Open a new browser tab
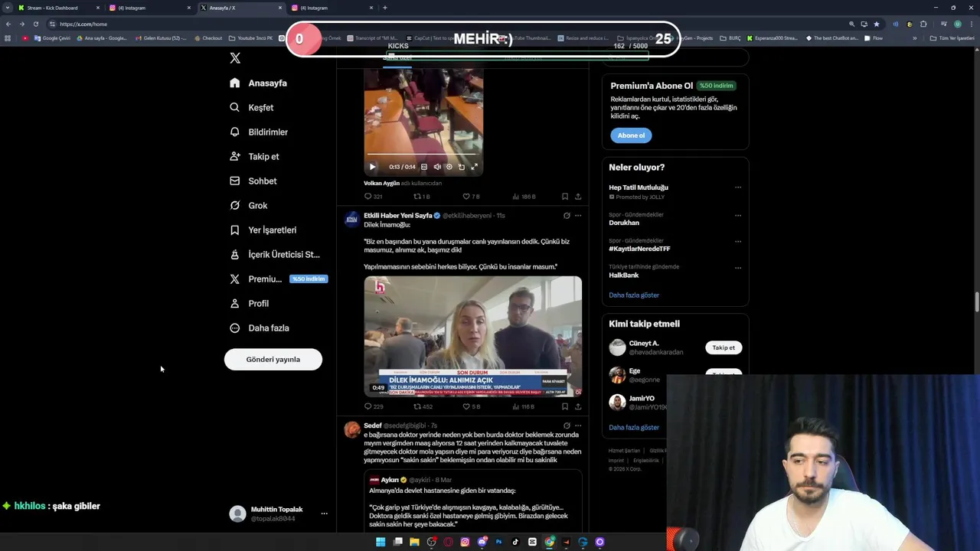The width and height of the screenshot is (980, 551). click(x=384, y=8)
